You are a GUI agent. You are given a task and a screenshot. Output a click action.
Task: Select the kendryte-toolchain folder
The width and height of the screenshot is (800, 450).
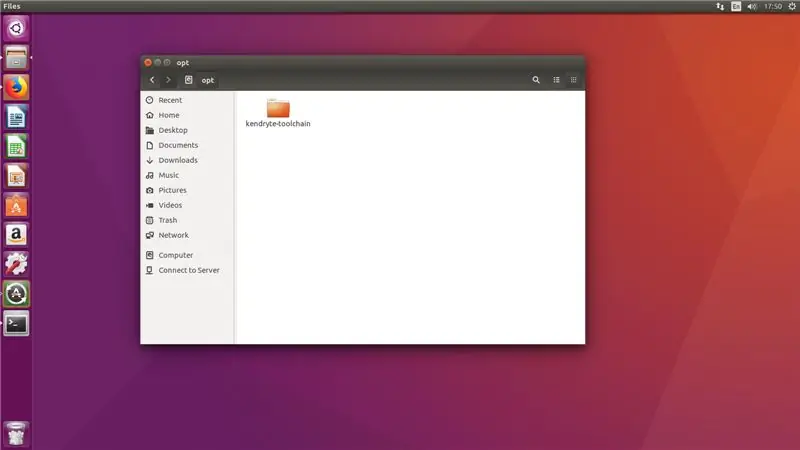(x=278, y=113)
